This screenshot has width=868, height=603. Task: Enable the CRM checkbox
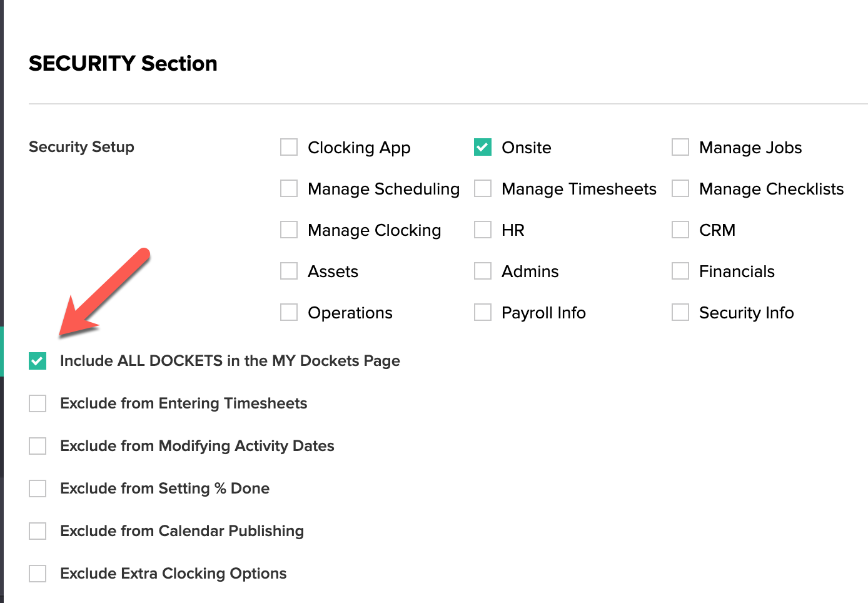point(680,230)
